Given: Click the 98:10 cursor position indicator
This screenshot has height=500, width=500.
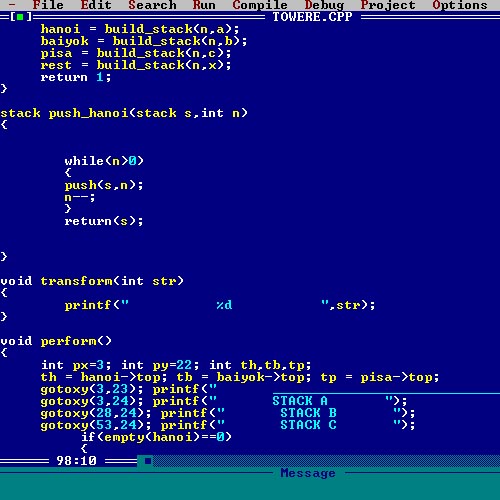Looking at the screenshot, I should [x=76, y=461].
